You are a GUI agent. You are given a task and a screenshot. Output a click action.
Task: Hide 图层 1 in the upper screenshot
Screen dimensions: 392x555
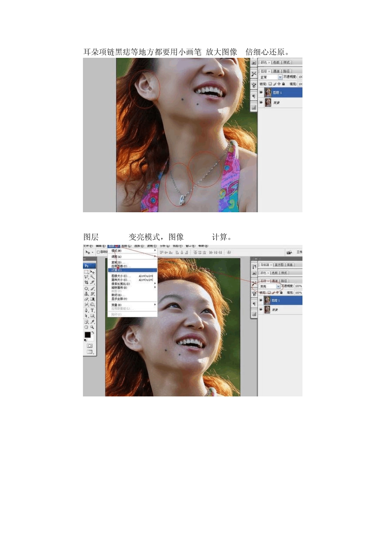coord(261,92)
